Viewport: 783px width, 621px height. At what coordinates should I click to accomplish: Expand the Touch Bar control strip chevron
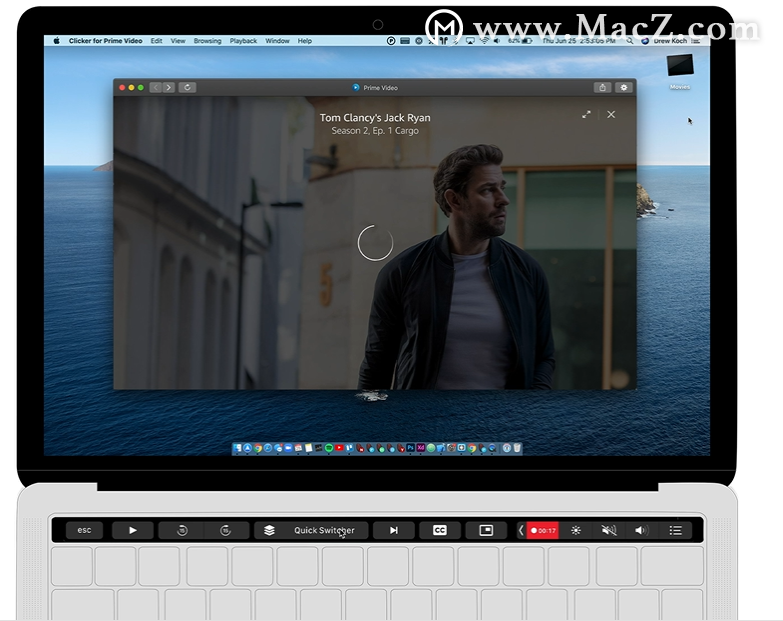click(521, 530)
